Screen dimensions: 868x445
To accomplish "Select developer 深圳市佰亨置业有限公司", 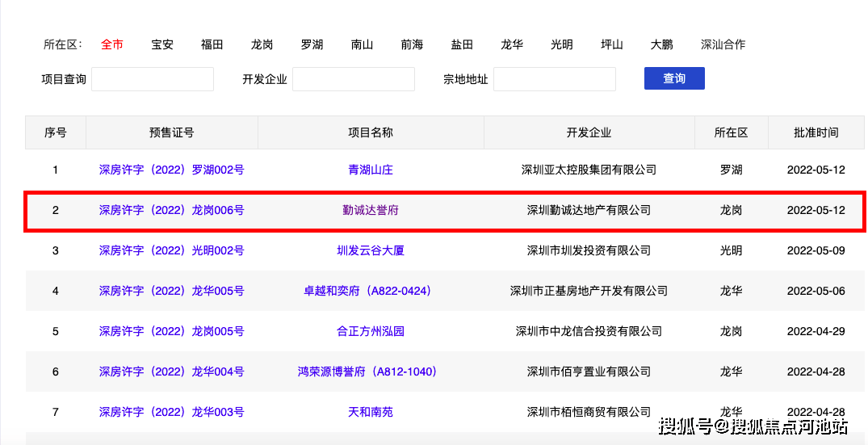I will (x=589, y=372).
